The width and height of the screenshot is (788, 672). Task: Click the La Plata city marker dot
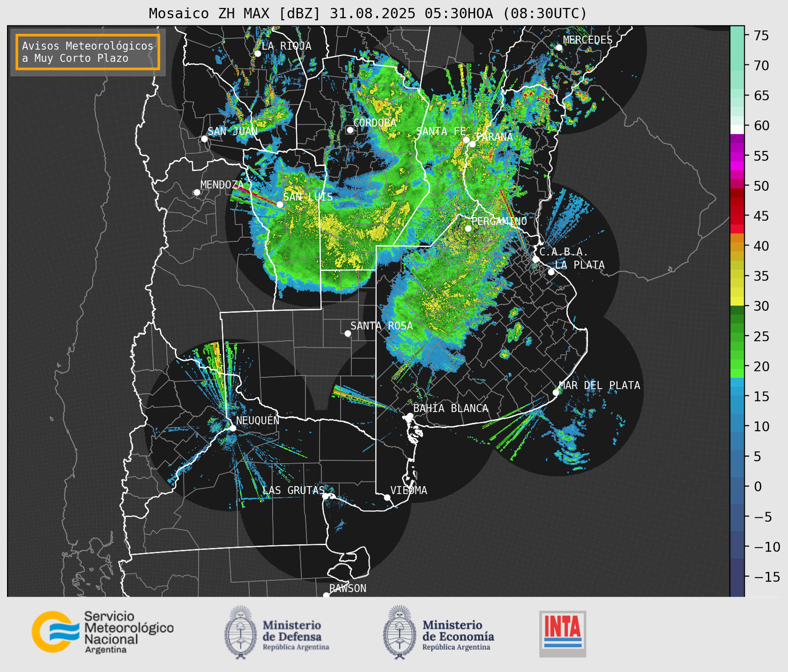(551, 272)
